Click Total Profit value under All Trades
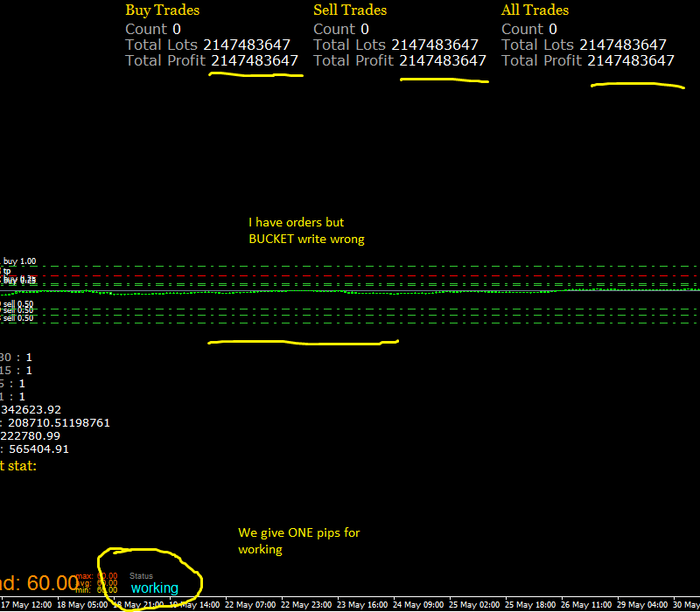 [630, 60]
